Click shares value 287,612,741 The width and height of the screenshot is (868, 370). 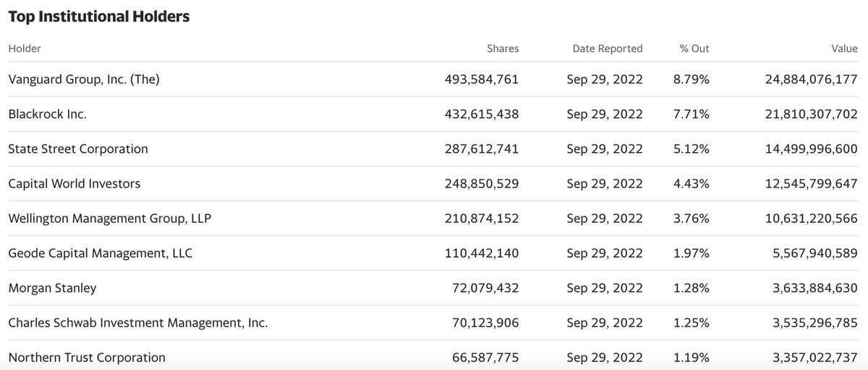[x=482, y=149]
